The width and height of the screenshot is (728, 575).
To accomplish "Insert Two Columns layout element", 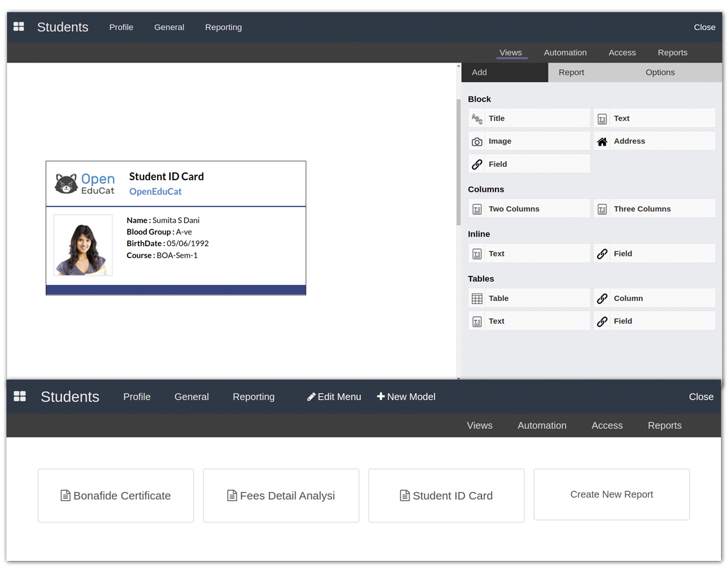I will [529, 209].
